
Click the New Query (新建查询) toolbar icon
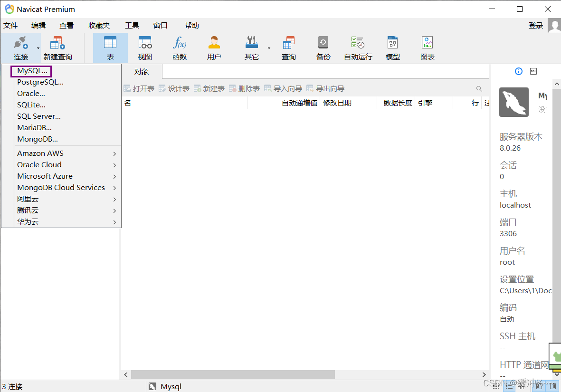coord(57,43)
